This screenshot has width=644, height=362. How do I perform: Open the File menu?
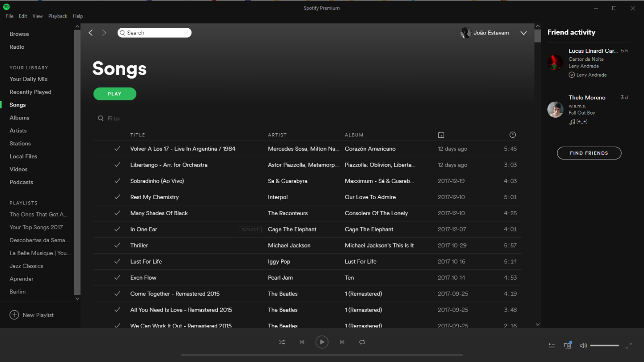[10, 16]
